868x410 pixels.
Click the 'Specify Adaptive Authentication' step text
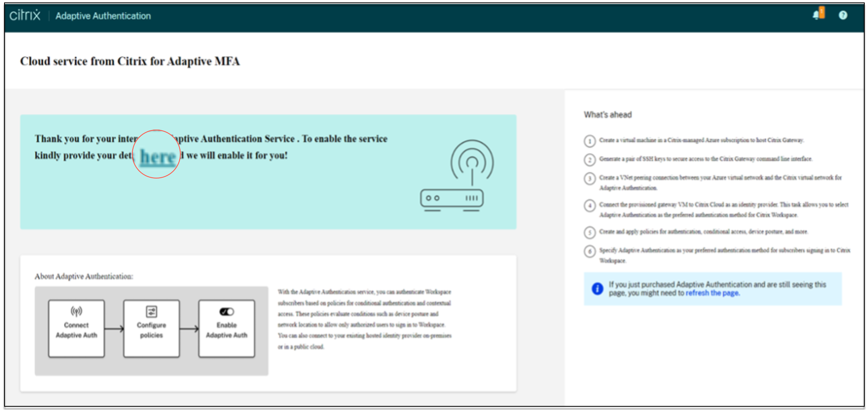click(725, 255)
